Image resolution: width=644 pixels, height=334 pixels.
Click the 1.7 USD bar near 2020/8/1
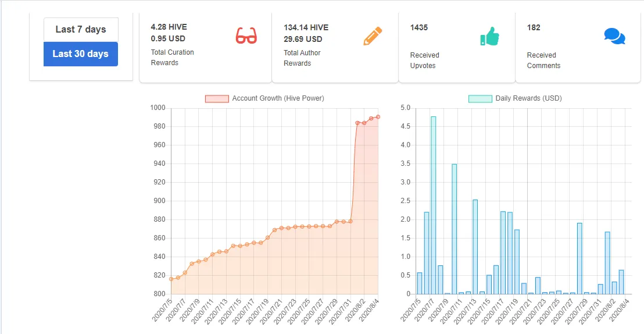(x=607, y=263)
